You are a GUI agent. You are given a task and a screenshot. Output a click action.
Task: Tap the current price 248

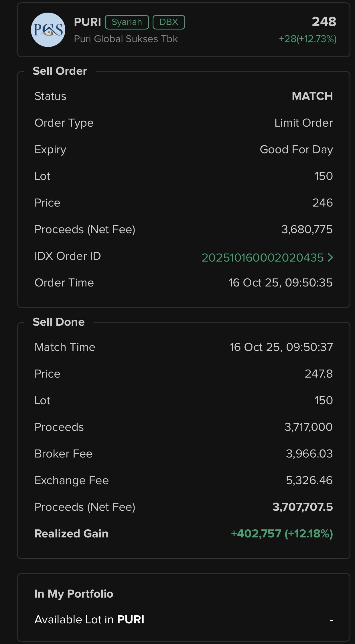coord(324,22)
